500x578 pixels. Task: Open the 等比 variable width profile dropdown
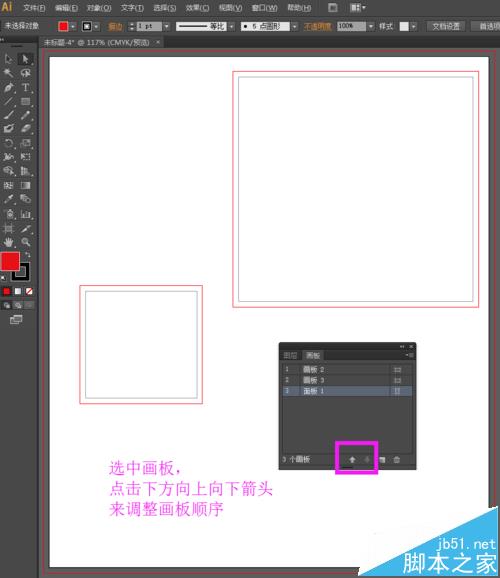tap(232, 27)
